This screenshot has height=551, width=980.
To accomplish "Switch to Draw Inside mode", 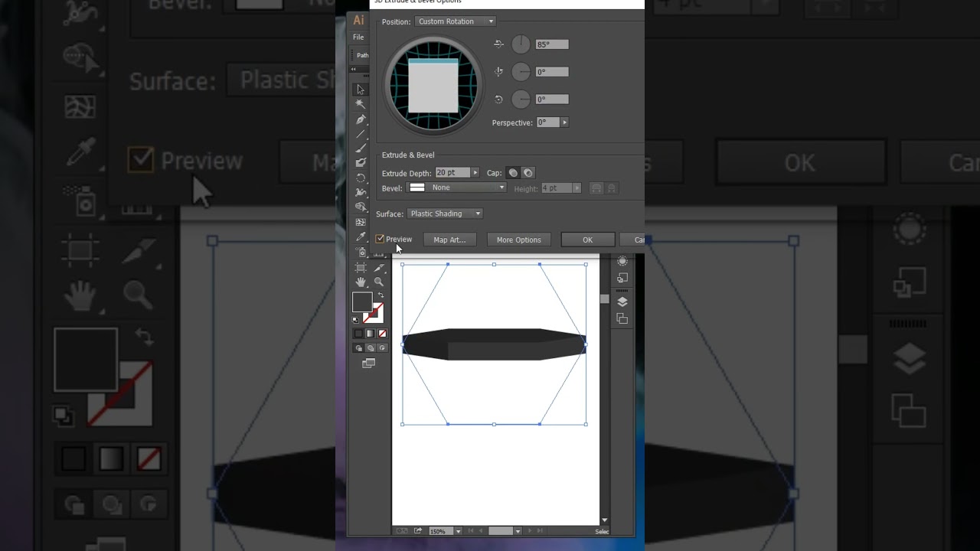I will coord(382,348).
